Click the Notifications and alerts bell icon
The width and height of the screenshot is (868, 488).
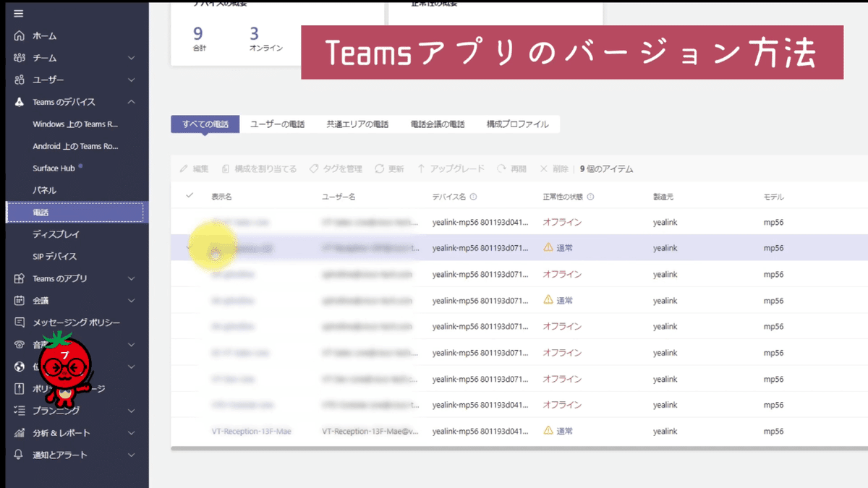(x=19, y=455)
